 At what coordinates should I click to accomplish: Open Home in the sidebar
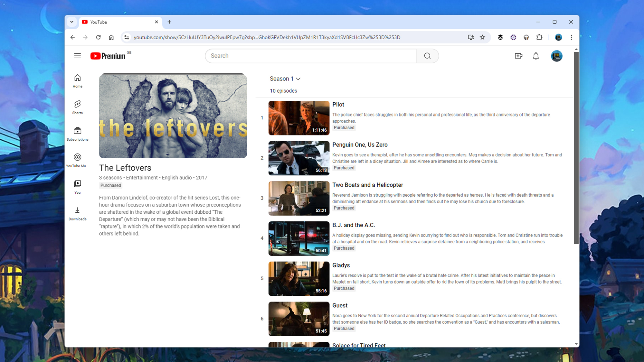coord(77,81)
